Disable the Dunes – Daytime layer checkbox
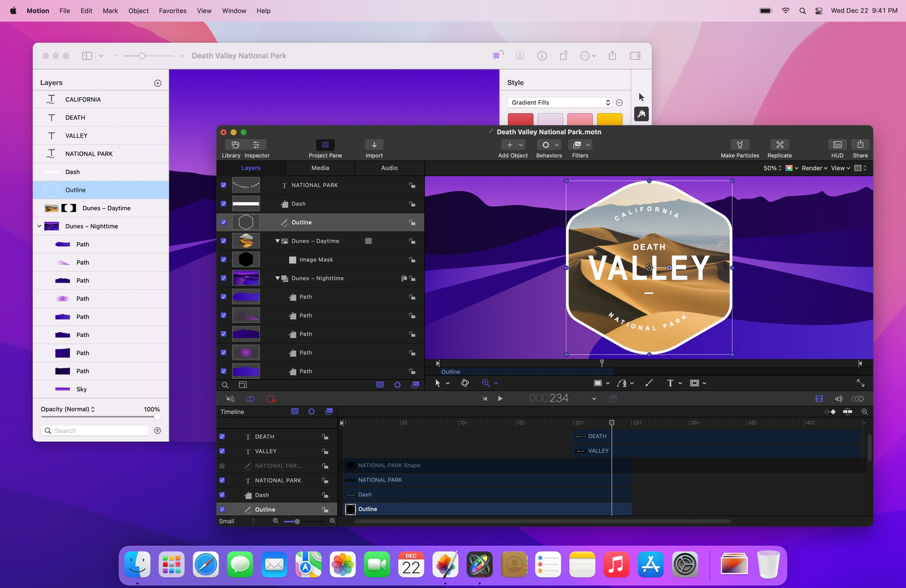This screenshot has width=906, height=588. pos(223,241)
